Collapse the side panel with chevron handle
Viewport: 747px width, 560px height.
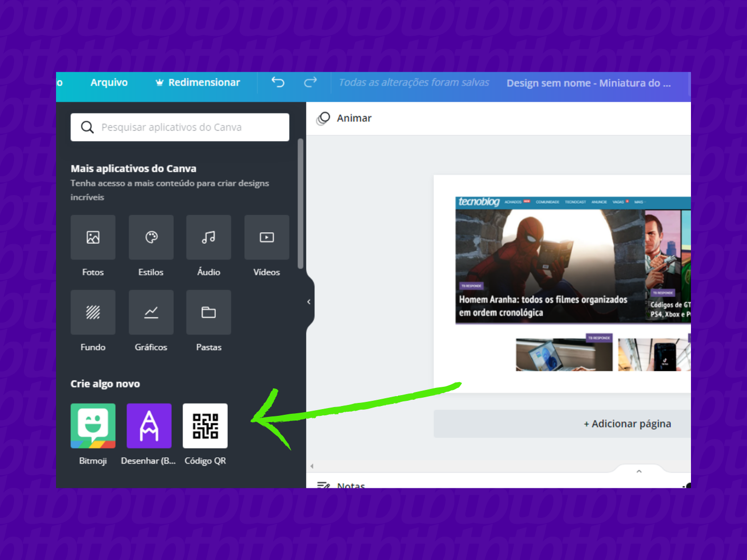pyautogui.click(x=309, y=302)
